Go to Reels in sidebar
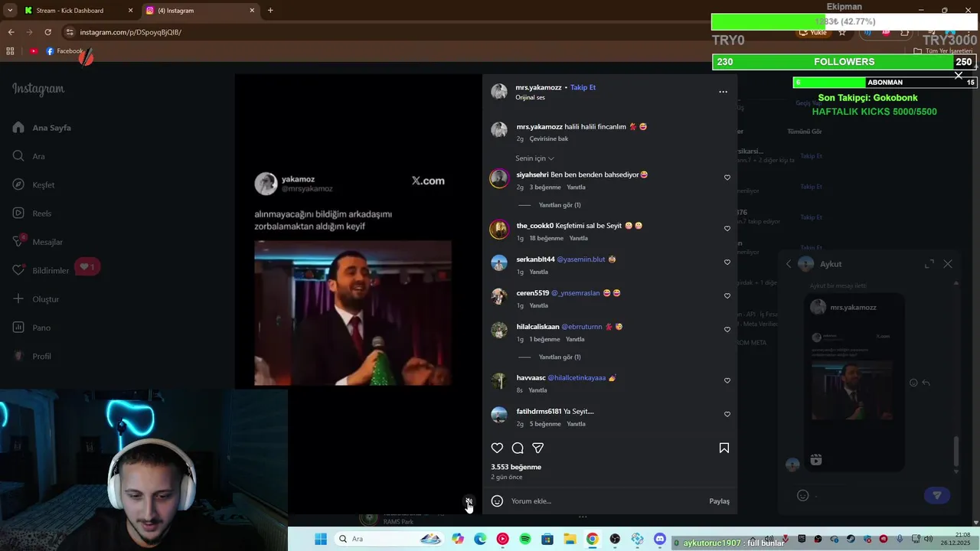Screen dimensions: 980x551 point(32,214)
